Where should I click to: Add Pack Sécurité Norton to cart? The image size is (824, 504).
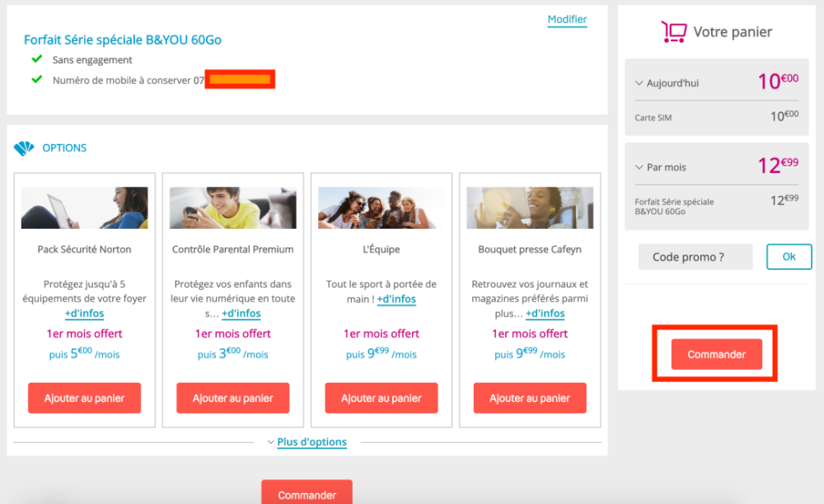[85, 398]
